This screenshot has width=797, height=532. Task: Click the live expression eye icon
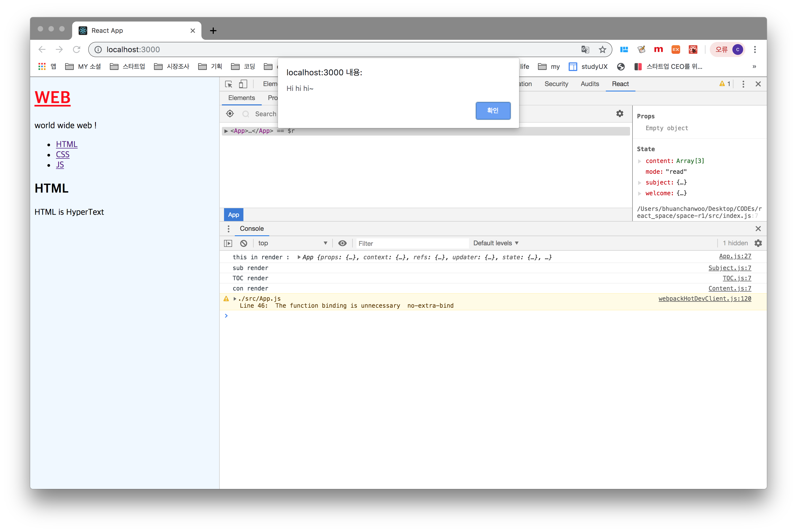coord(342,243)
